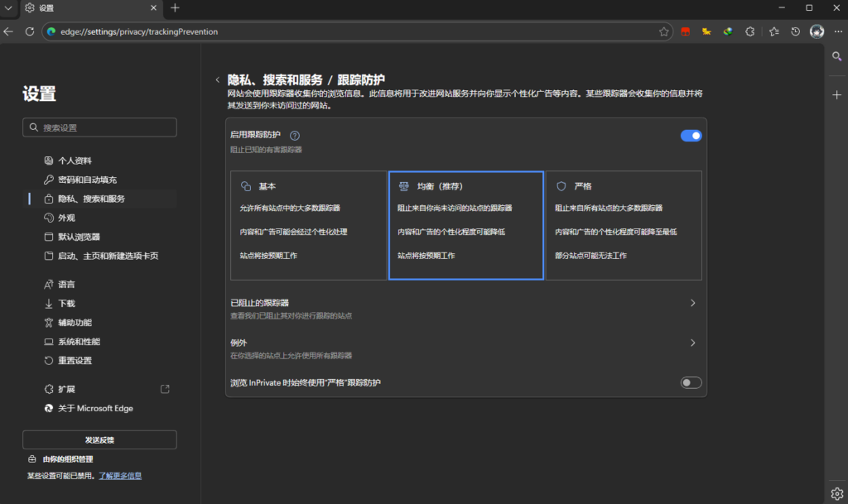Click the 发送反馈 button

pyautogui.click(x=99, y=439)
